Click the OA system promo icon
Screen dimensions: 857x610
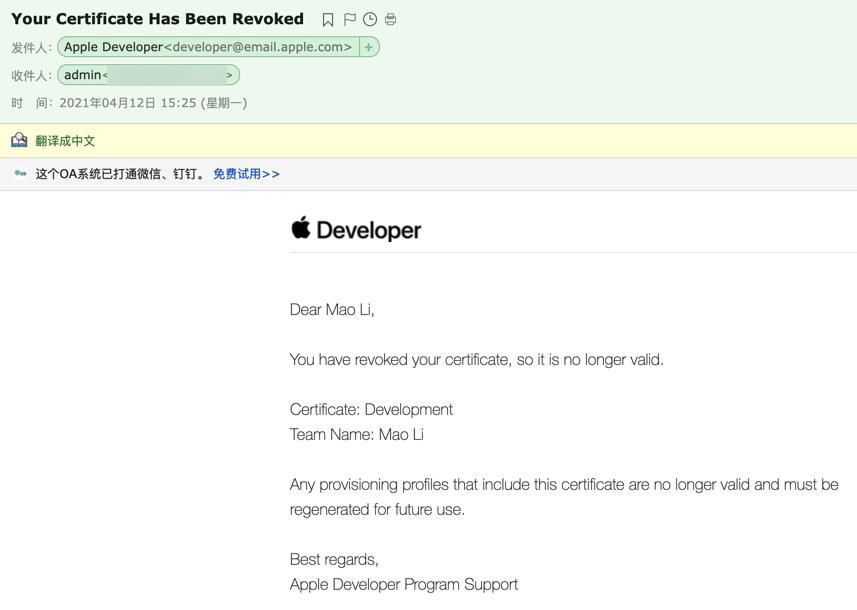click(x=20, y=173)
